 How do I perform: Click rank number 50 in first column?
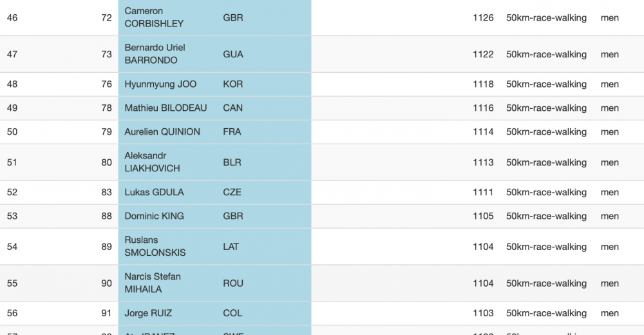coord(12,132)
